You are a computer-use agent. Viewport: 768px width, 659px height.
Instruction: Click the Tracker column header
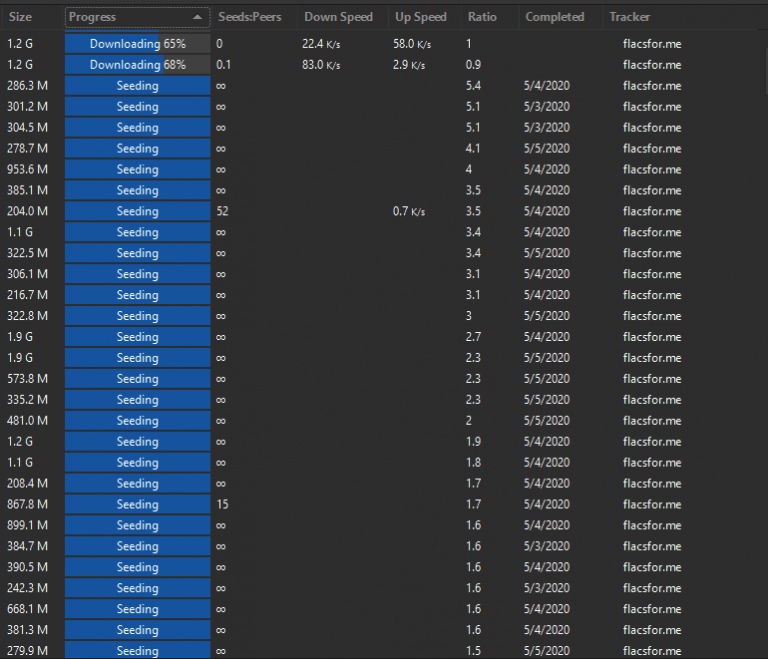coord(629,17)
